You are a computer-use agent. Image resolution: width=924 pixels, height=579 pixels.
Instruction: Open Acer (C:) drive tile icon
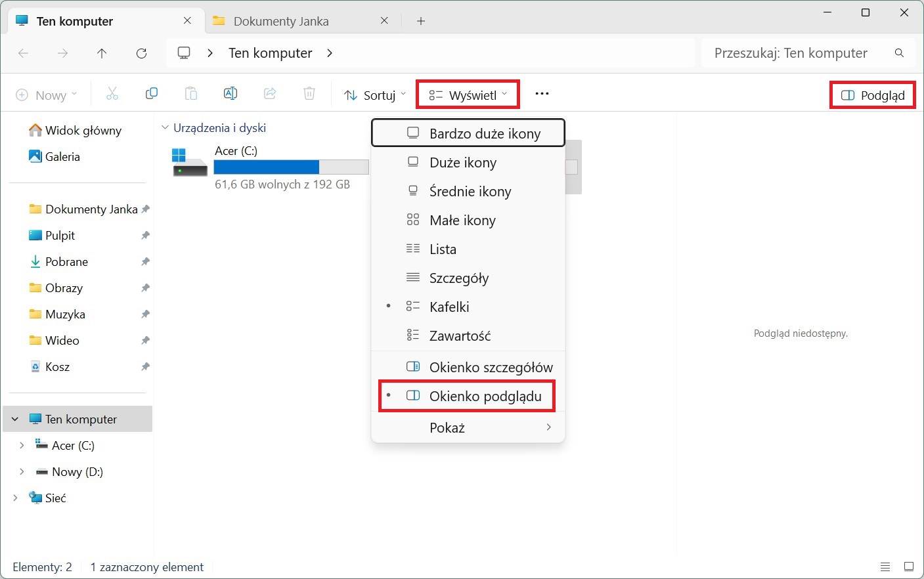click(190, 162)
